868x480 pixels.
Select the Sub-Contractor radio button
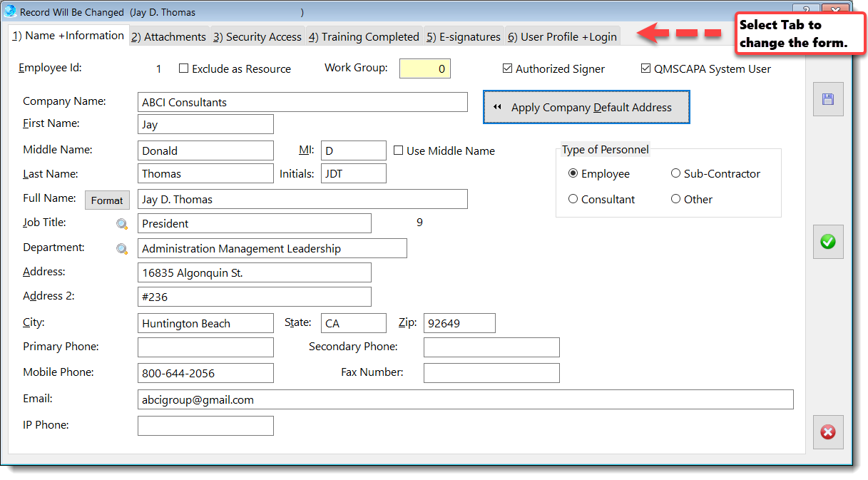coord(676,174)
